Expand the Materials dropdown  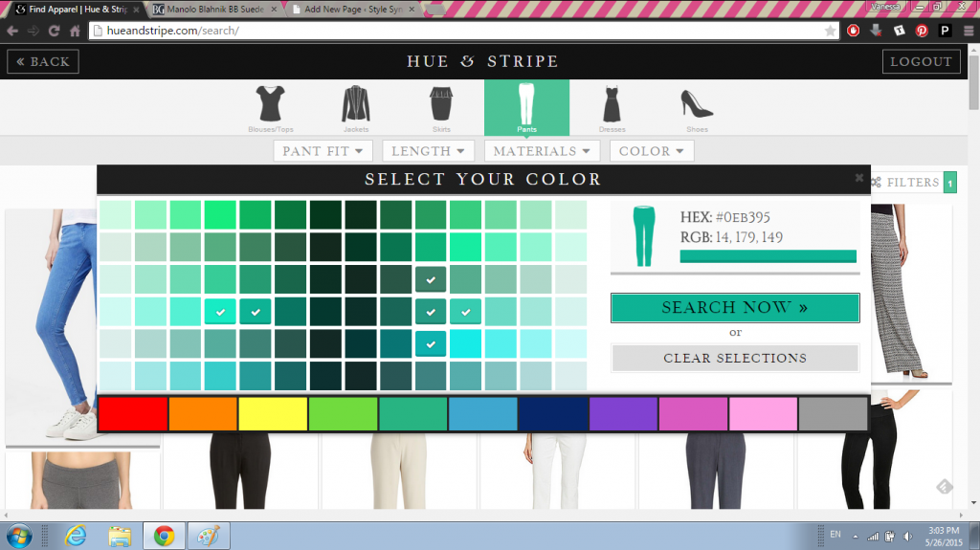542,151
